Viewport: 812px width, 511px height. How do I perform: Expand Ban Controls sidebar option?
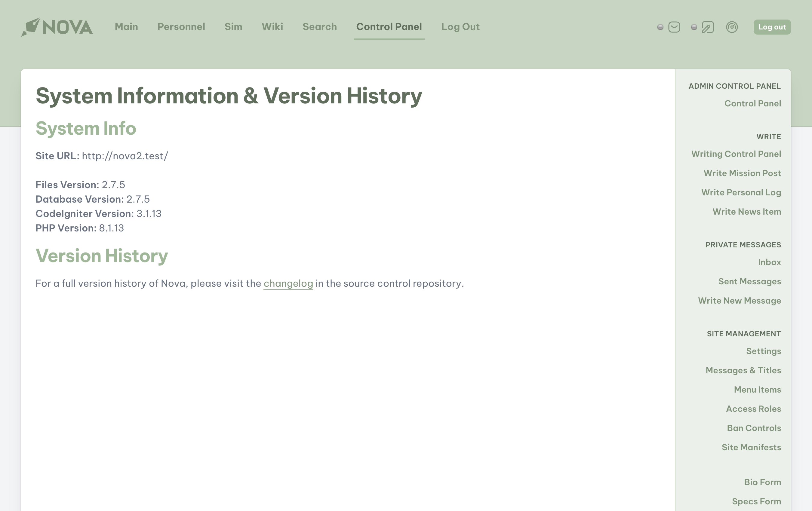pyautogui.click(x=754, y=428)
